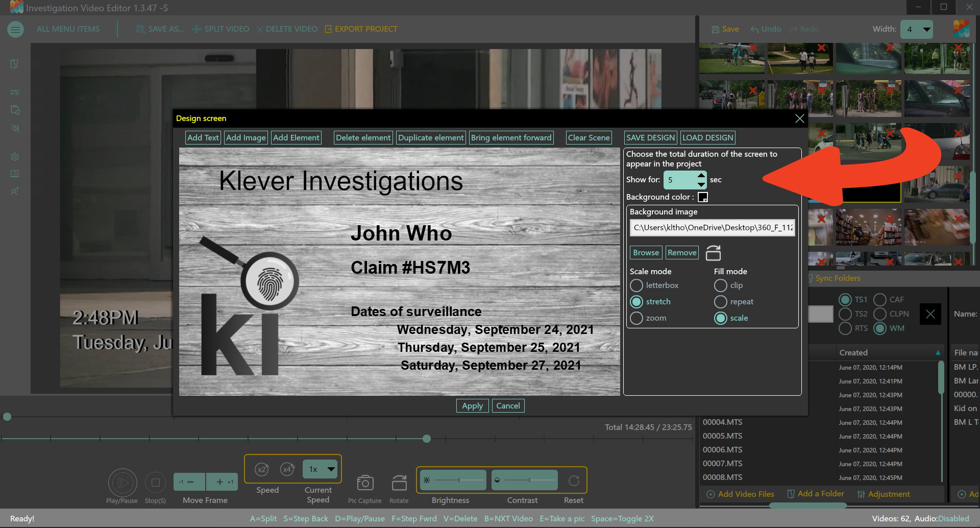This screenshot has height=528, width=980.
Task: Open the hamburger menu in top-left
Action: click(15, 29)
